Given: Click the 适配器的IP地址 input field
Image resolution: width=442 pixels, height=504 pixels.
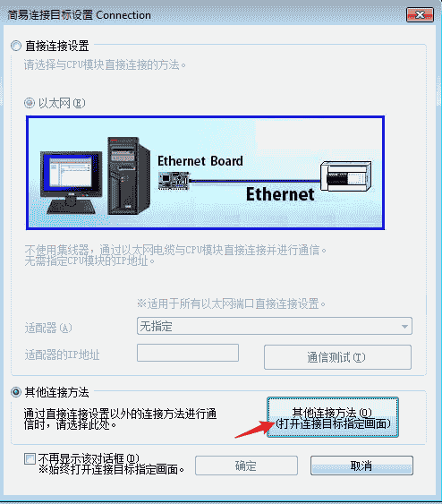Looking at the screenshot, I should tap(188, 353).
